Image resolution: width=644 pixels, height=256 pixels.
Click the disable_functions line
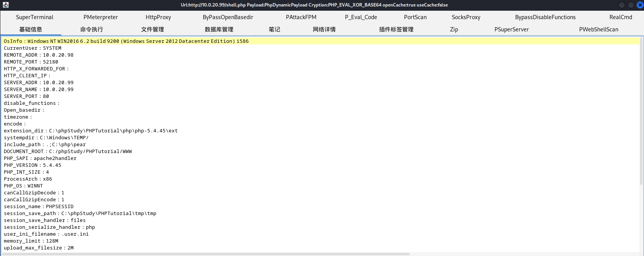tap(32, 103)
